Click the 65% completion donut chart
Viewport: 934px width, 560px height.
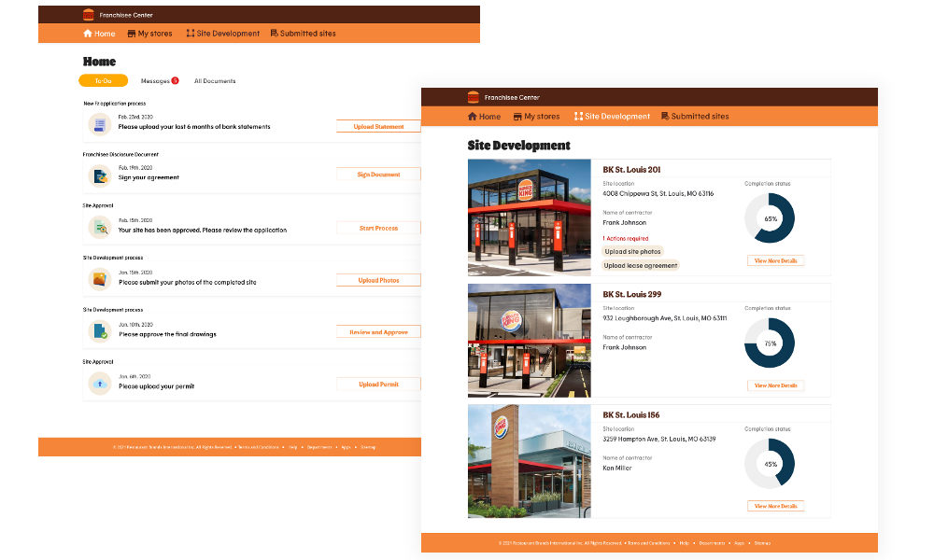[770, 218]
